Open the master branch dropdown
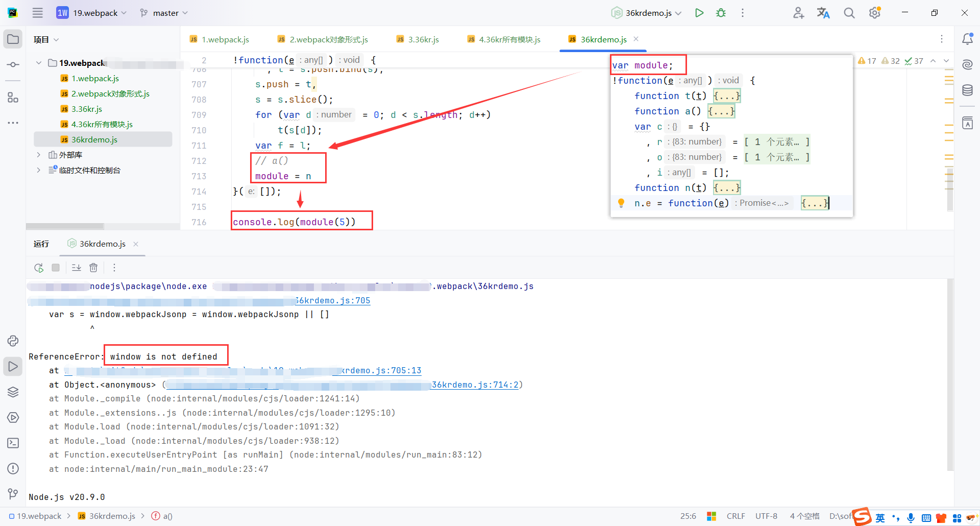The width and height of the screenshot is (980, 526). [x=163, y=13]
